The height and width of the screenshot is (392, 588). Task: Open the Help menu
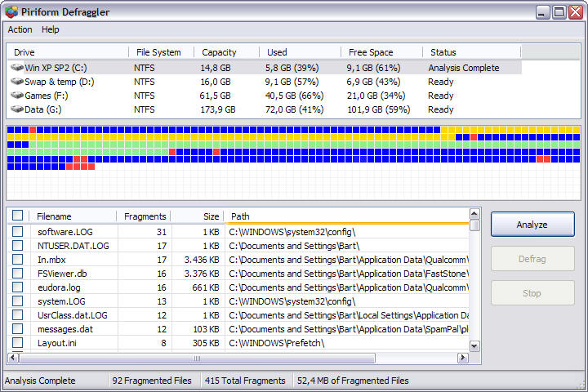point(51,29)
